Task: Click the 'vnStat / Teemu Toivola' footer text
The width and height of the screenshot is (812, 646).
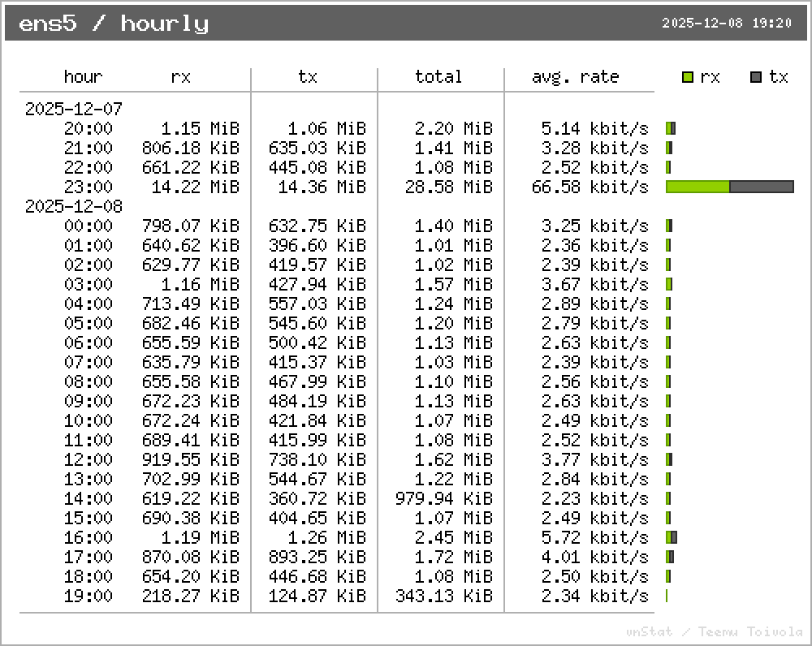Action: click(715, 631)
